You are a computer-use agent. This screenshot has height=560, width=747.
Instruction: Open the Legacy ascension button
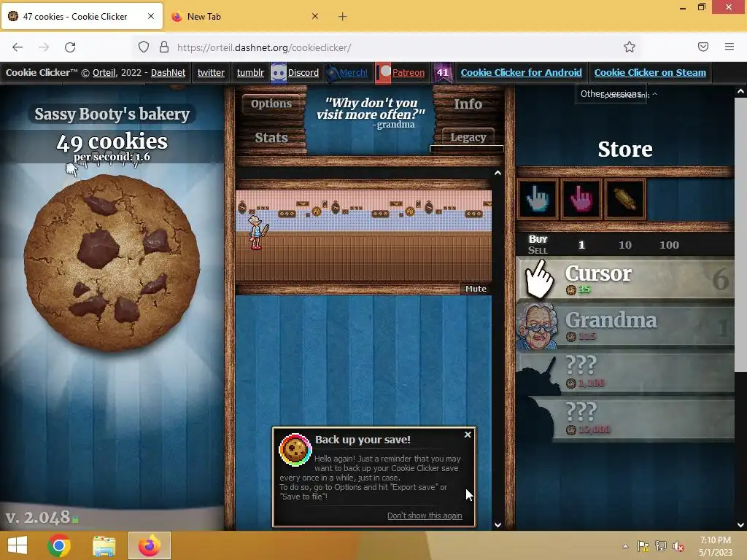click(x=468, y=137)
